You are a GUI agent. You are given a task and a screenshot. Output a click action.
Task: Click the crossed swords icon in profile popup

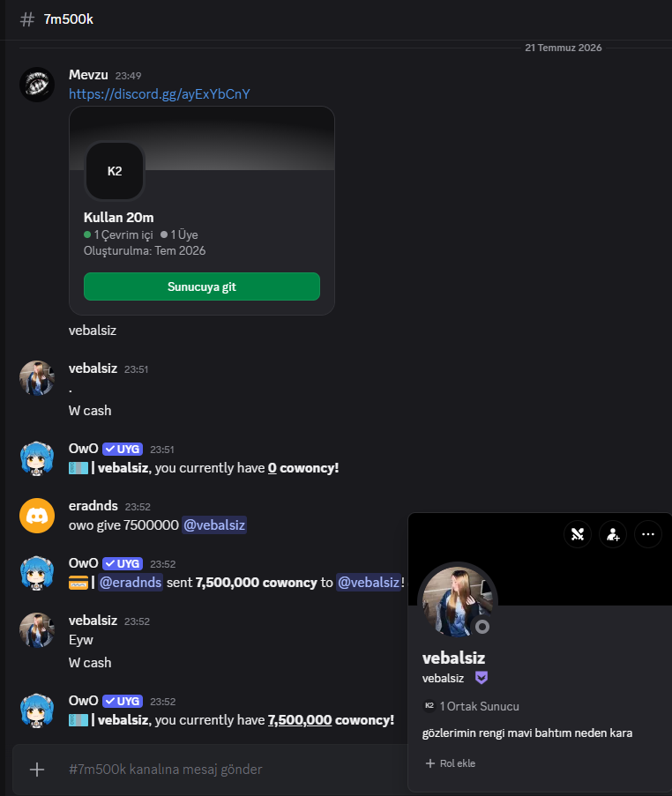(578, 534)
